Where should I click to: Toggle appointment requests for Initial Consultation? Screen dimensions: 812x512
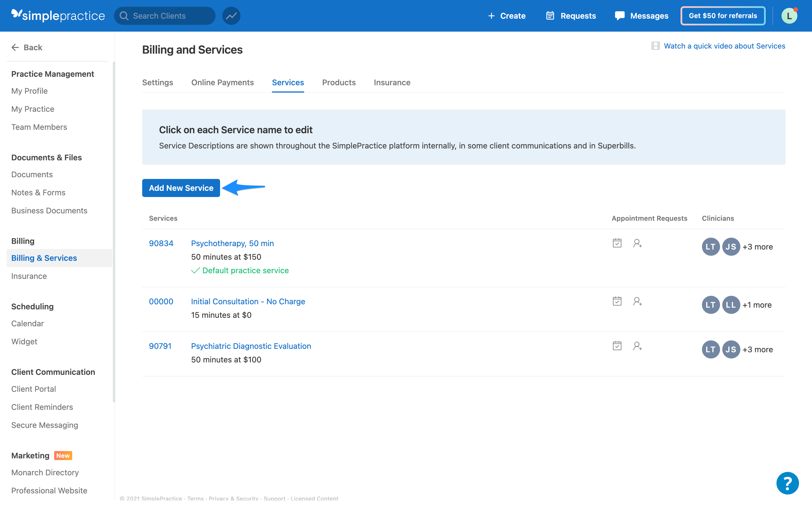[x=617, y=302]
